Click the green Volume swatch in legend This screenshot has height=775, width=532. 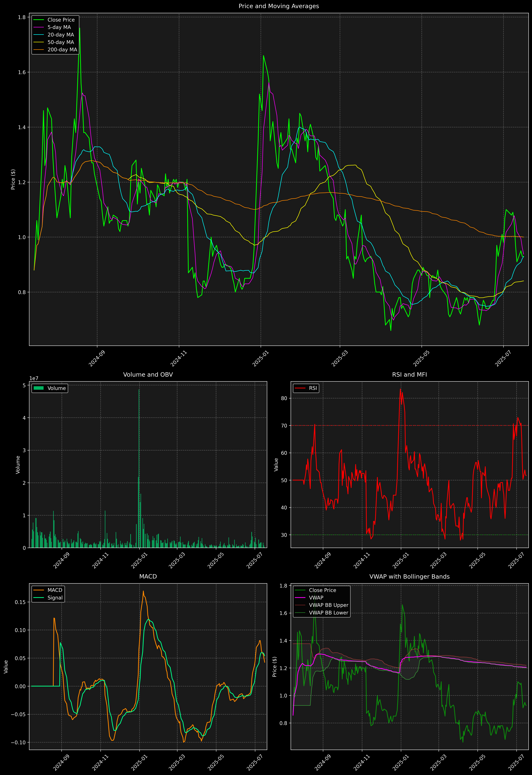pos(39,388)
